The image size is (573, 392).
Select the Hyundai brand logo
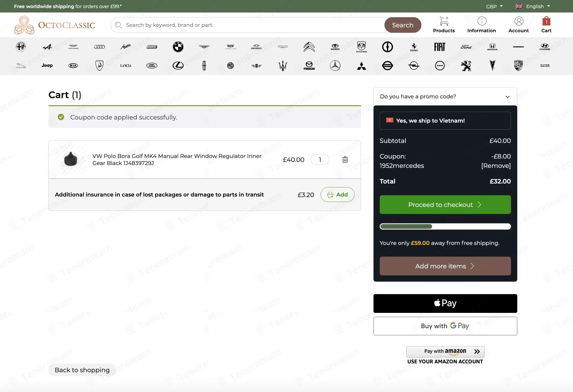[x=545, y=47]
